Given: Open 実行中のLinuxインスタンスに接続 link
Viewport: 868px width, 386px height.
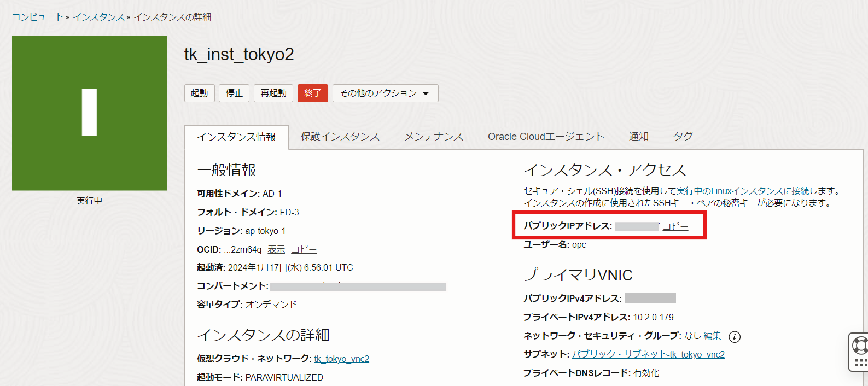Looking at the screenshot, I should click(743, 191).
